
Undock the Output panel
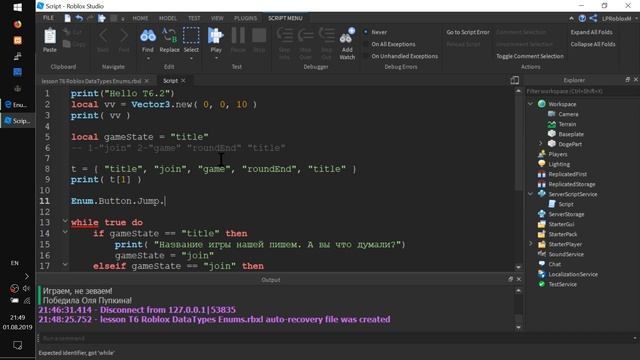pos(510,279)
